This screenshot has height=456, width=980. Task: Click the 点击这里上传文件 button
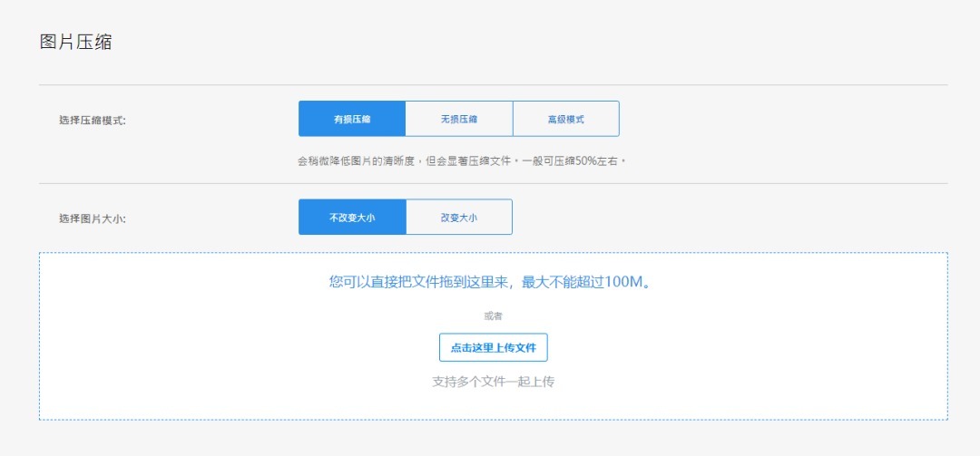coord(493,347)
